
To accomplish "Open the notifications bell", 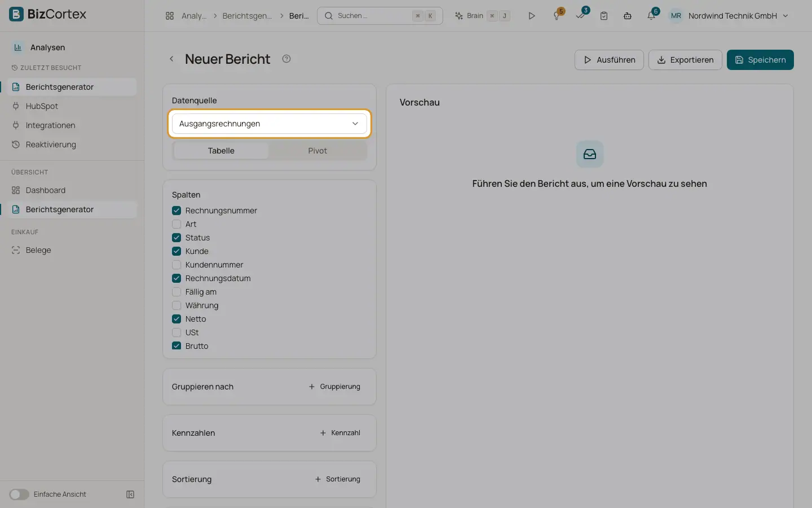I will coord(651,16).
